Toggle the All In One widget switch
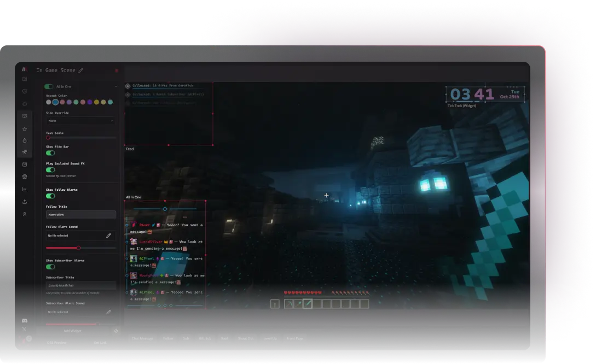The image size is (596, 364). pyautogui.click(x=49, y=86)
